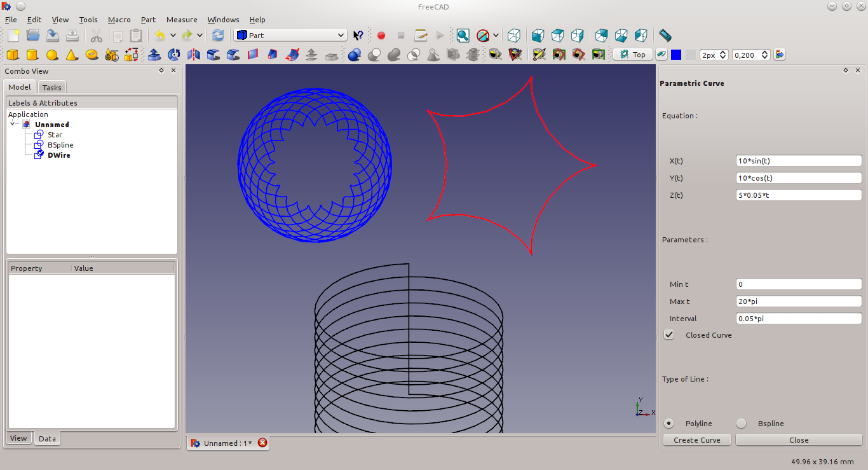Collapse the Unnamed document tree node
Screen dimensions: 868x470
click(x=13, y=124)
